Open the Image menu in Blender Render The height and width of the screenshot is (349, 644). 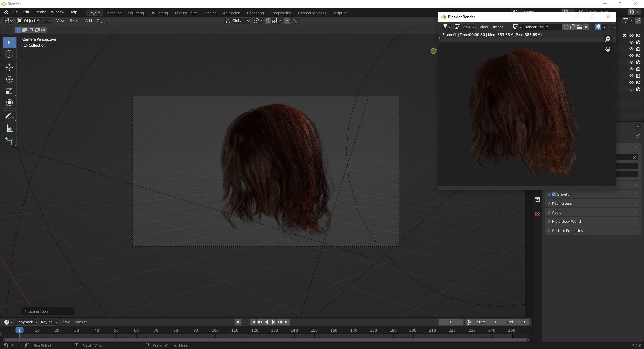[x=498, y=27]
